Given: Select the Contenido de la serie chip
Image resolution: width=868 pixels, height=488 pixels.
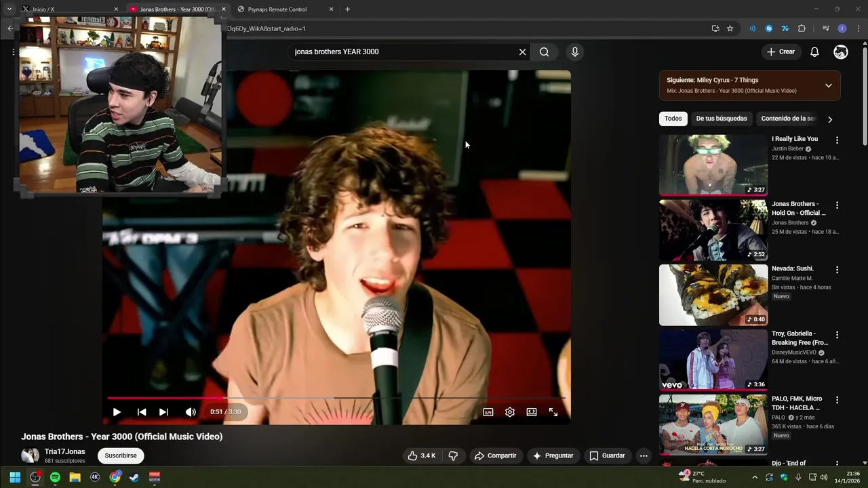Looking at the screenshot, I should (x=789, y=119).
